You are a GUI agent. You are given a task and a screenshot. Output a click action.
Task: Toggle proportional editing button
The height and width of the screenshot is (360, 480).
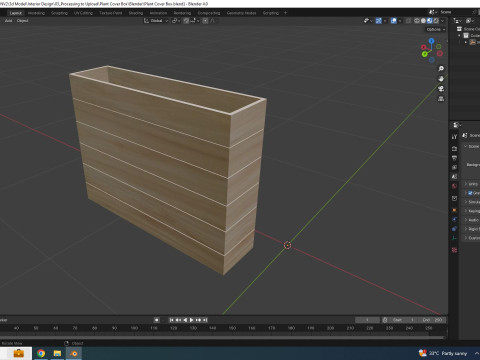tap(205, 21)
